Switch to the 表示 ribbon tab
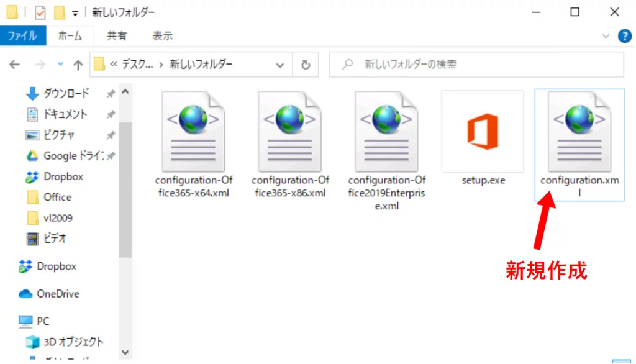Image resolution: width=636 pixels, height=364 pixels. (163, 36)
